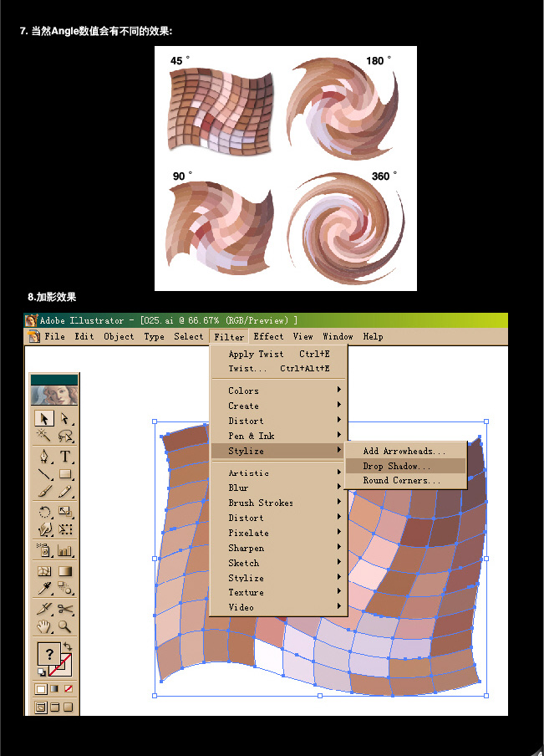Choose the Hand tool
The height and width of the screenshot is (756, 544).
click(x=43, y=626)
